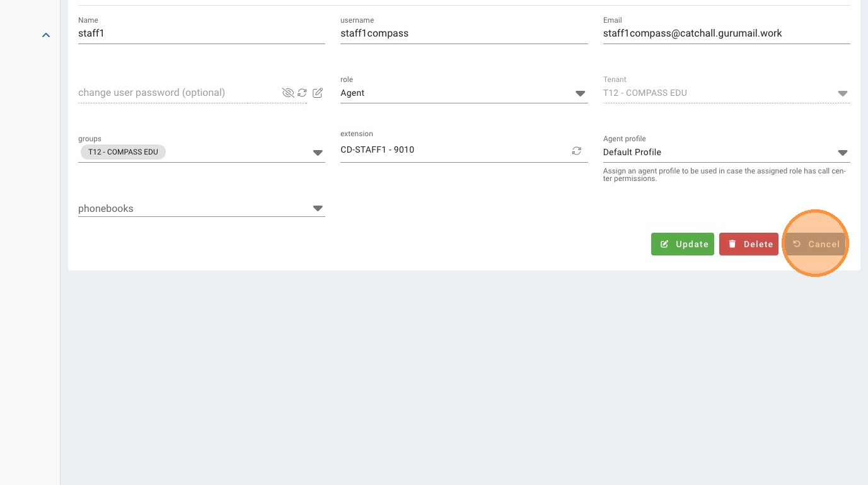Focus the username field staff1compass
The width and height of the screenshot is (868, 485).
coord(463,33)
